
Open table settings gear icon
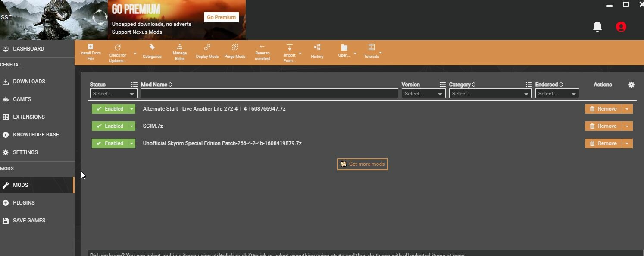pyautogui.click(x=631, y=85)
